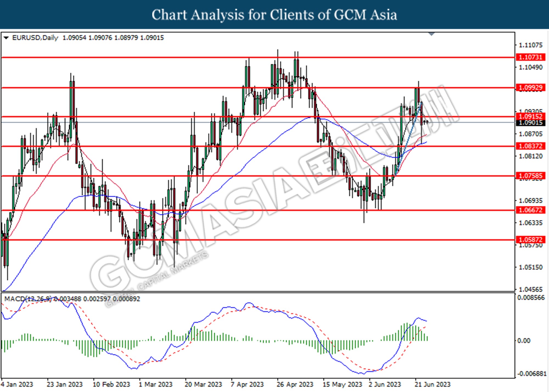The height and width of the screenshot is (392, 549).
Task: Click the 7 Apr 2023 date label
Action: click(247, 384)
